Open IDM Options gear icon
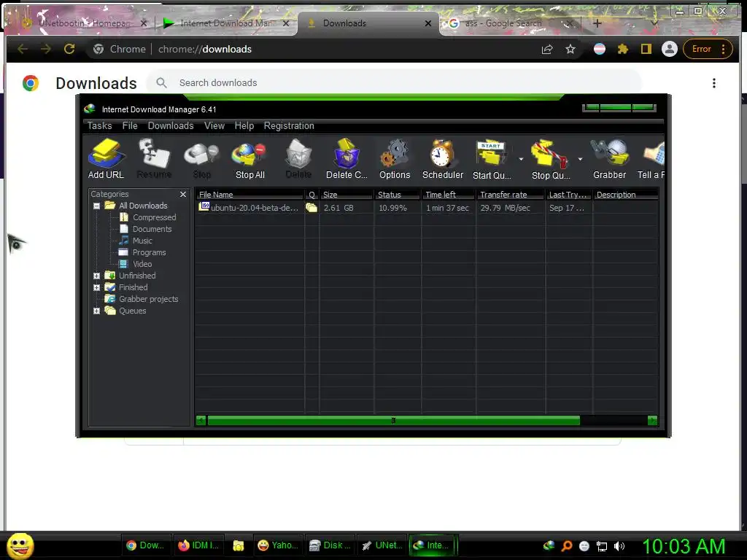 tap(395, 158)
